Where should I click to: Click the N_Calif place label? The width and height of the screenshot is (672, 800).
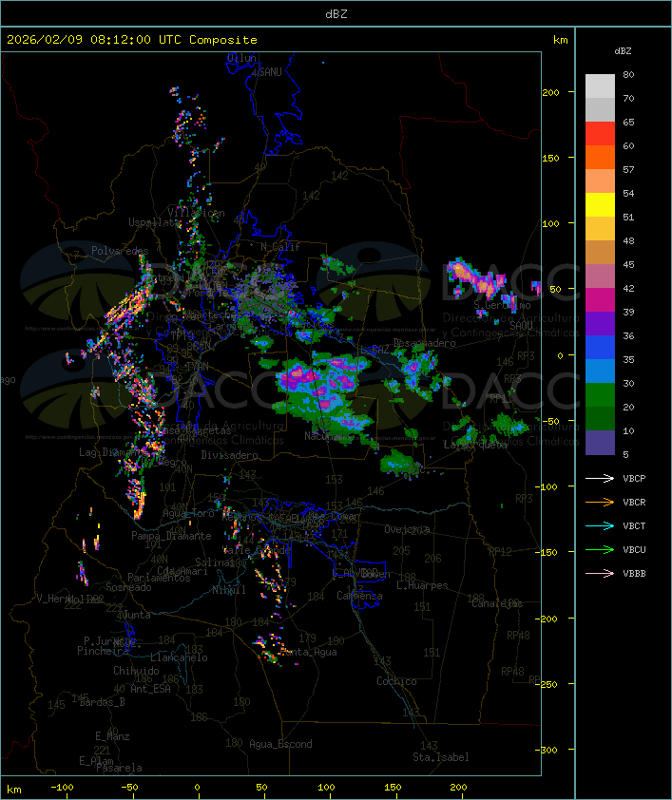tap(280, 247)
